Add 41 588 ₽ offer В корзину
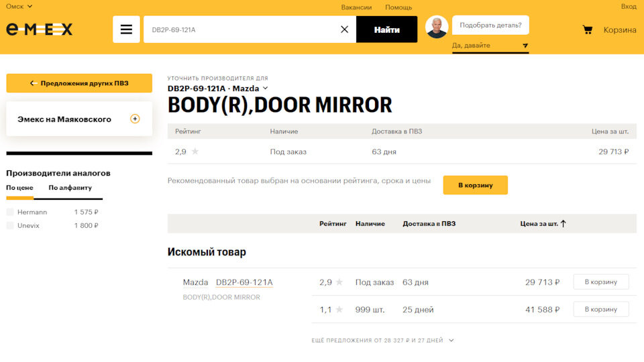 click(x=601, y=310)
